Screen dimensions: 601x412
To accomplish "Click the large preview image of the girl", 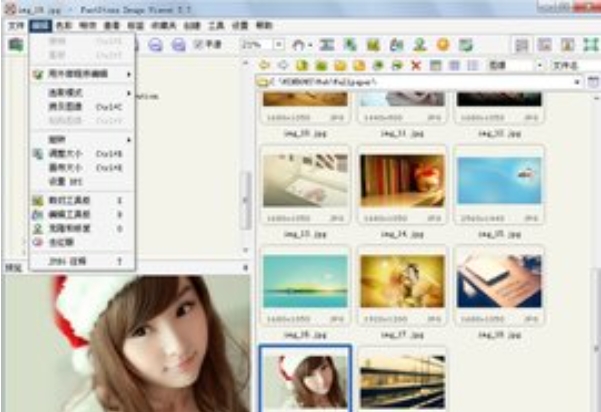I will (126, 343).
